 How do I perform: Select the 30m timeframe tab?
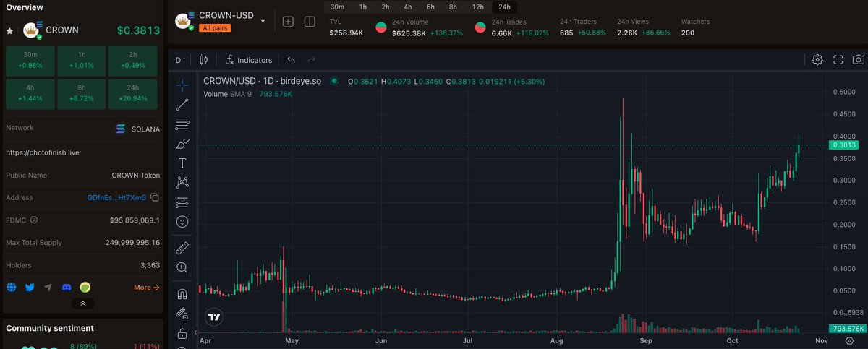pyautogui.click(x=337, y=7)
